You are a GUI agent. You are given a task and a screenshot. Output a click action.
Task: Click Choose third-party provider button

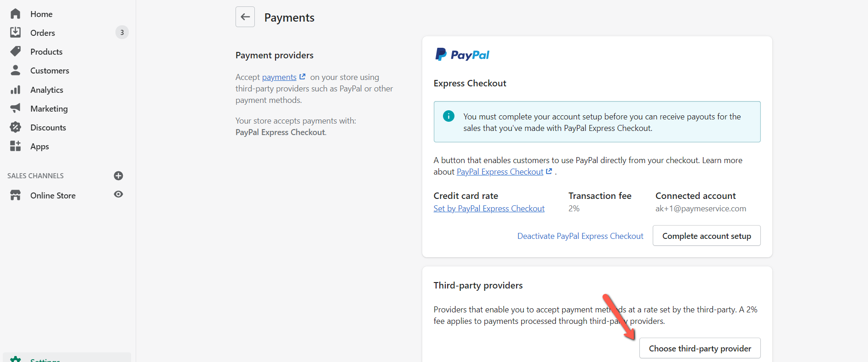pyautogui.click(x=700, y=348)
